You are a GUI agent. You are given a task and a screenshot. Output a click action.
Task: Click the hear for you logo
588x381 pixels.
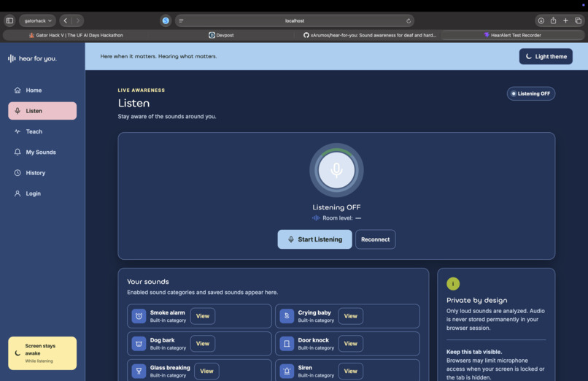[x=32, y=58]
